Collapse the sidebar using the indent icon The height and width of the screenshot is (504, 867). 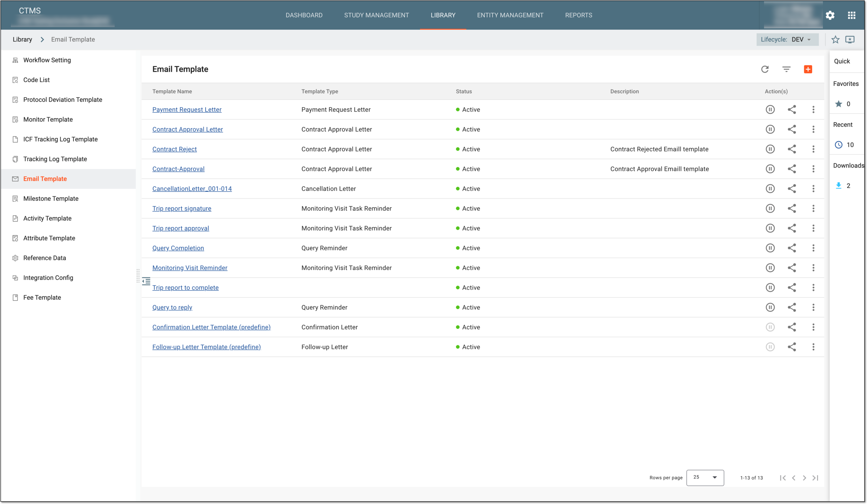pyautogui.click(x=146, y=281)
